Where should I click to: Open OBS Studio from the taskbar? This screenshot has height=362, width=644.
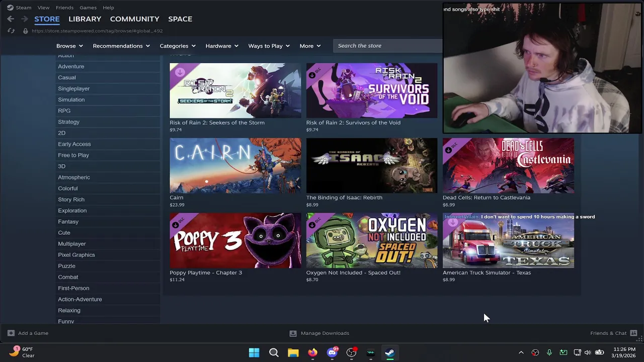click(x=351, y=352)
